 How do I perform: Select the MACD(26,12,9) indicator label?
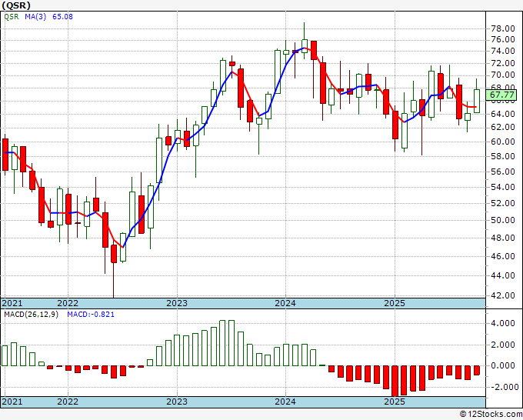tap(31, 314)
